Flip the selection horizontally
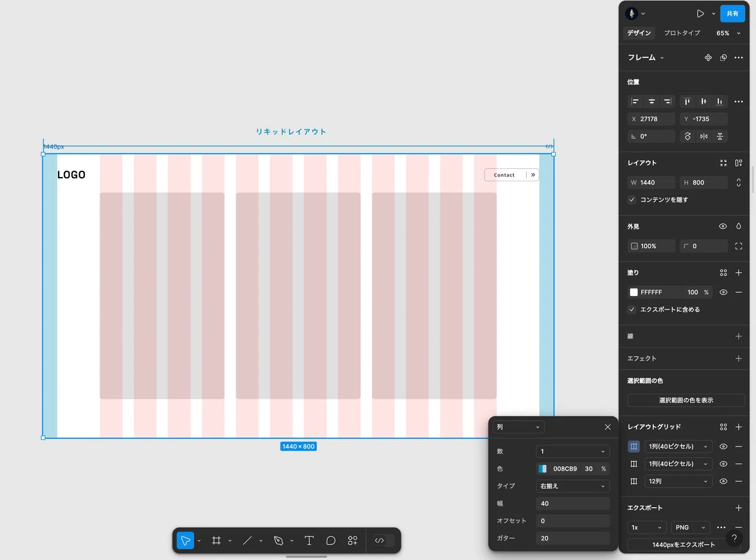756x560 pixels. click(703, 136)
